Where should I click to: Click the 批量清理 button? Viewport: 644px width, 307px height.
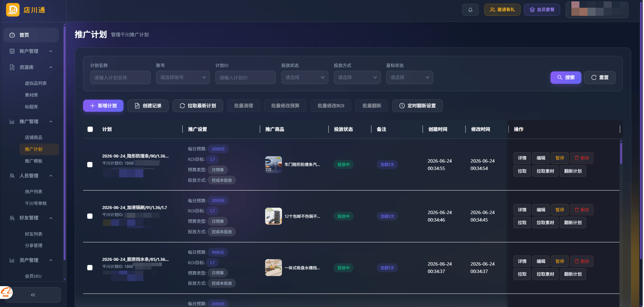coord(243,106)
